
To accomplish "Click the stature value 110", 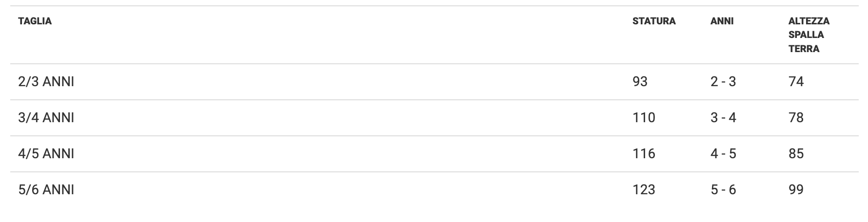I will (x=644, y=118).
